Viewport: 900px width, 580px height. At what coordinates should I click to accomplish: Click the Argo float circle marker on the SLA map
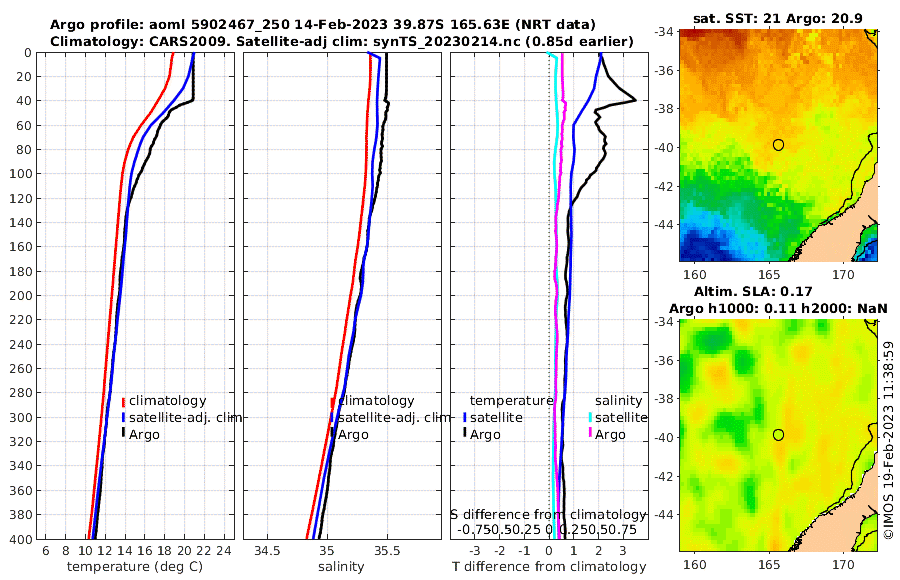point(778,435)
